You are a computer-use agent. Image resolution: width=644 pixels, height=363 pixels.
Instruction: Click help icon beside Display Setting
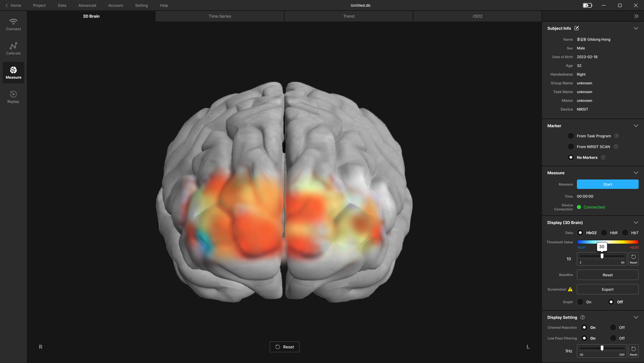[x=583, y=317]
